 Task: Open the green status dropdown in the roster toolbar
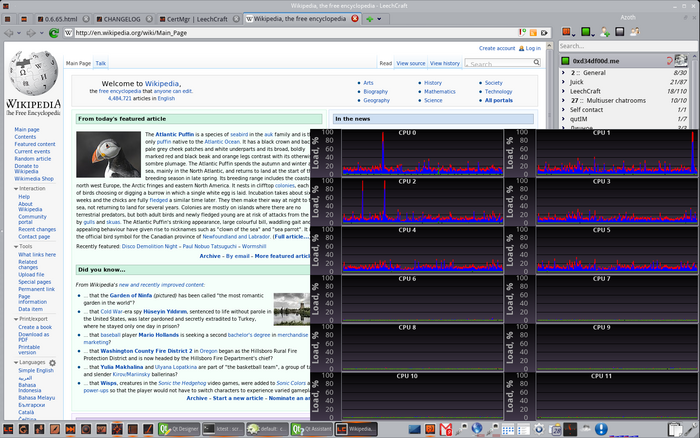click(585, 33)
